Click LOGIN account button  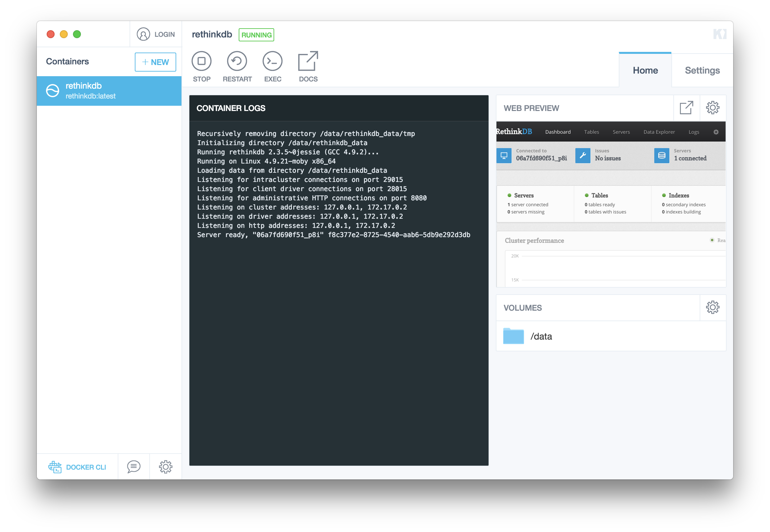tap(156, 34)
